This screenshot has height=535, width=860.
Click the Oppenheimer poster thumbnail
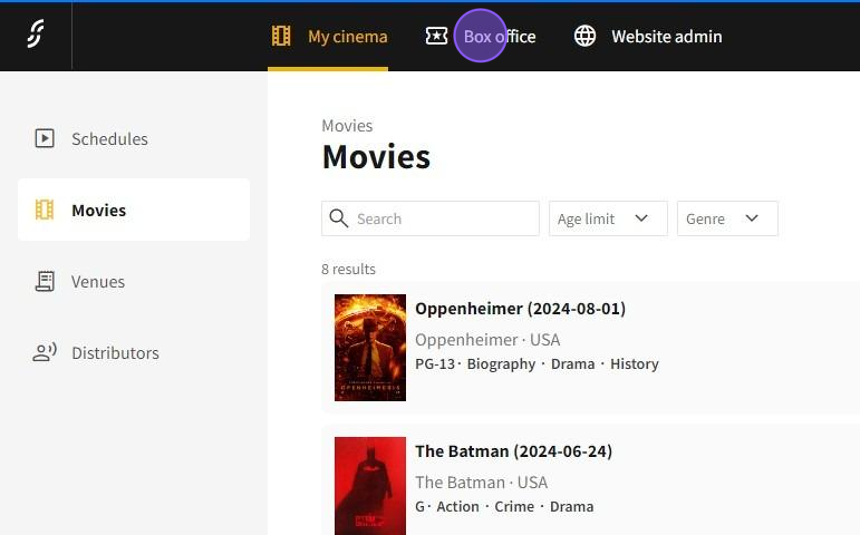[370, 347]
